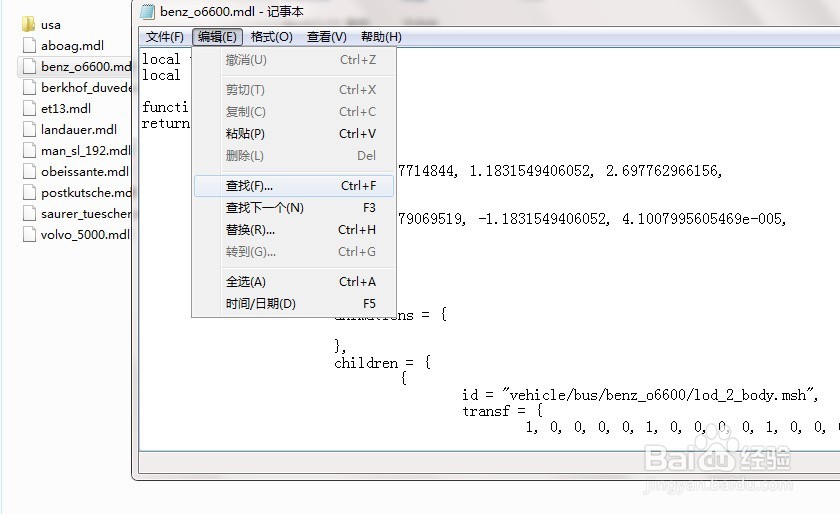Select the usa folder icon
The width and height of the screenshot is (840, 514).
click(x=29, y=24)
